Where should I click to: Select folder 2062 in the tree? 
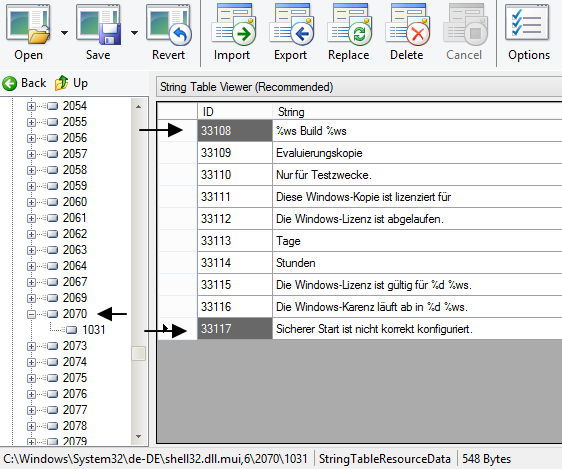coord(67,234)
